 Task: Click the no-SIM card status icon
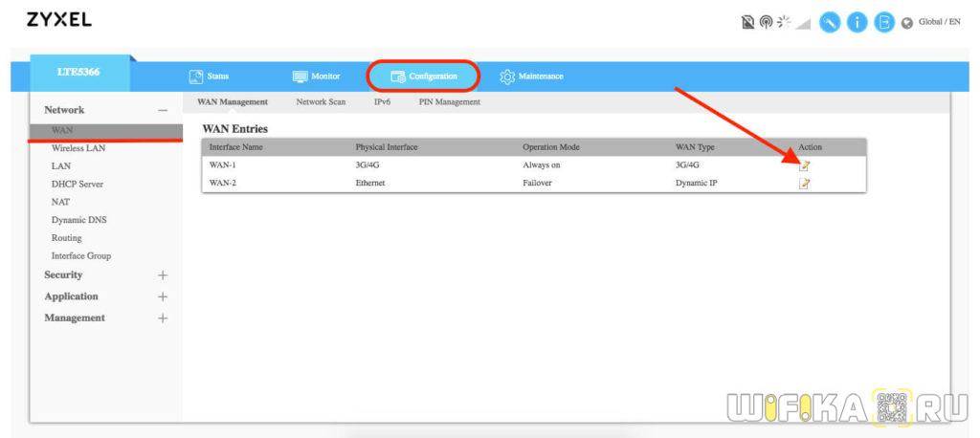coord(748,23)
